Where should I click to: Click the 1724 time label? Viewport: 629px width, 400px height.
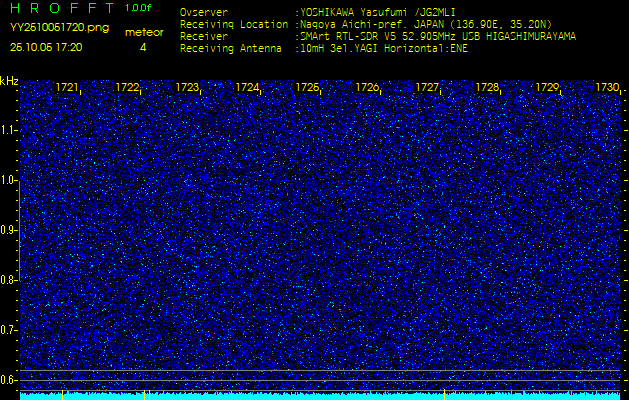[x=247, y=87]
